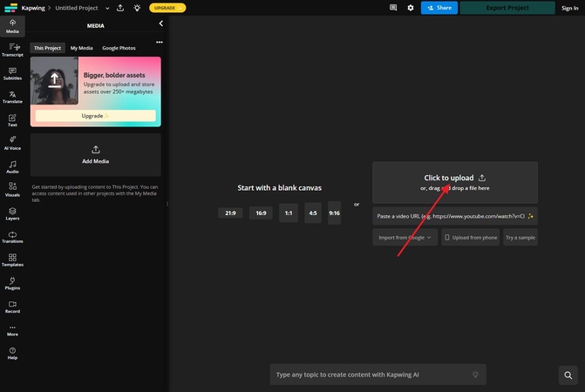This screenshot has height=392, width=585.
Task: Click the search magnifier button
Action: point(568,375)
